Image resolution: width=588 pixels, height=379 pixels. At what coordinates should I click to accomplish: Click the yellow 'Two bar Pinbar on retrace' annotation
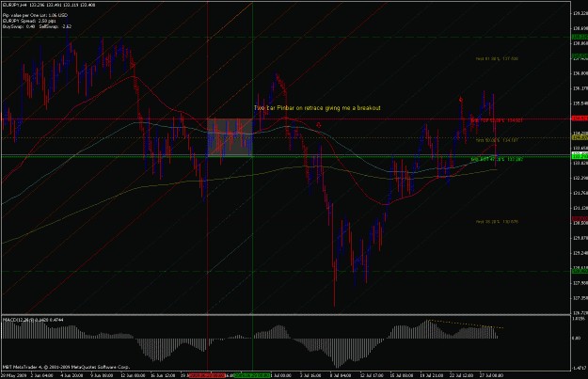(x=317, y=108)
